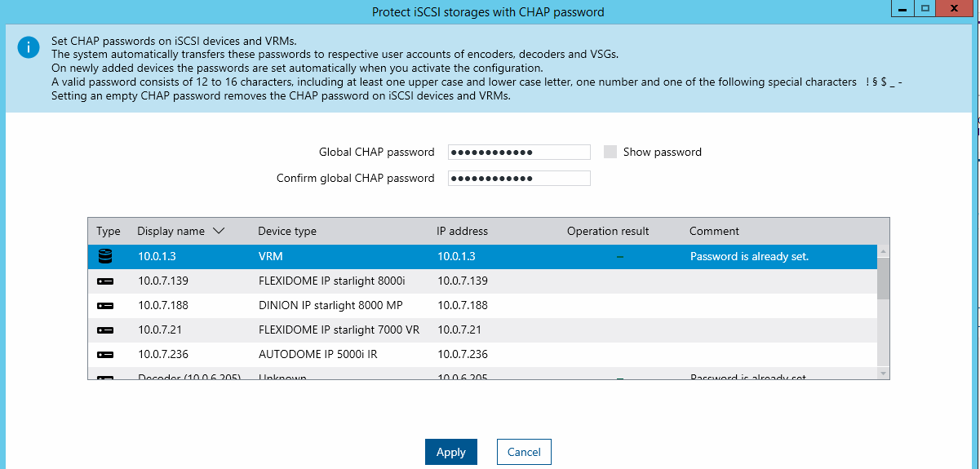Viewport: 980px width, 469px height.
Task: Click the device icon for 10.0.7.236
Action: click(x=104, y=354)
